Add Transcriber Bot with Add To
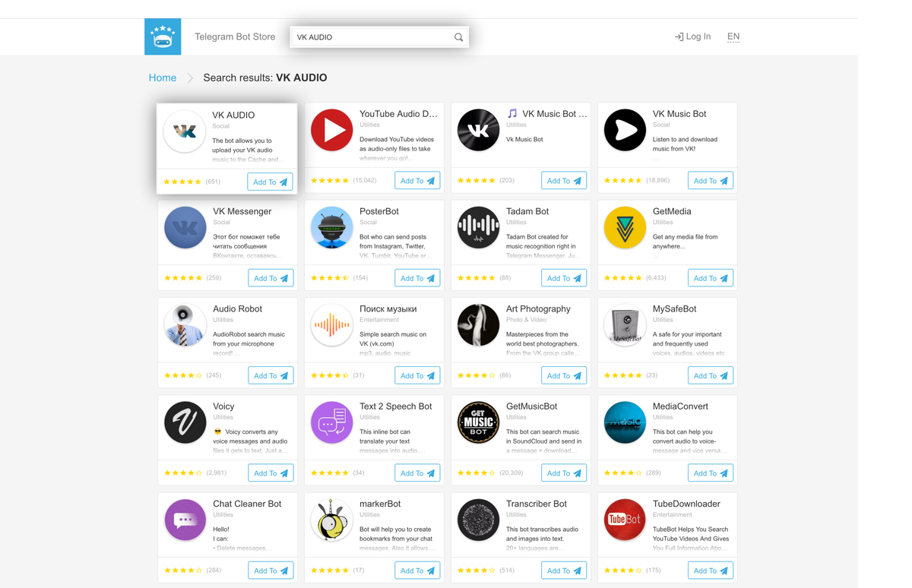 564,571
